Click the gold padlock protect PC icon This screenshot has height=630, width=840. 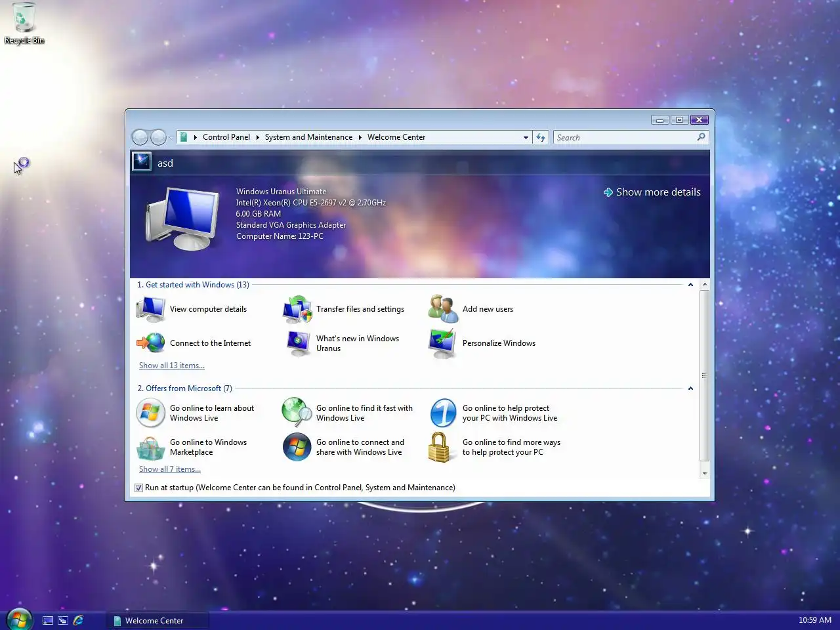pyautogui.click(x=440, y=447)
